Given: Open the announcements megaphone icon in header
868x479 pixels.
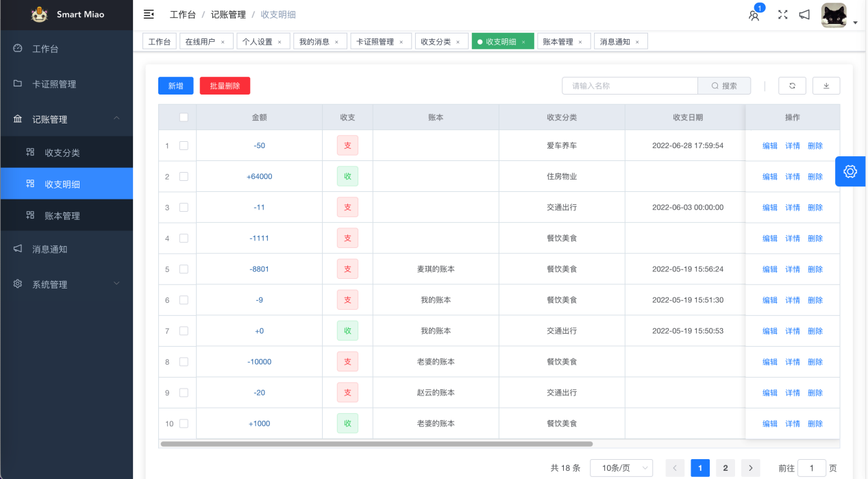Looking at the screenshot, I should point(804,14).
